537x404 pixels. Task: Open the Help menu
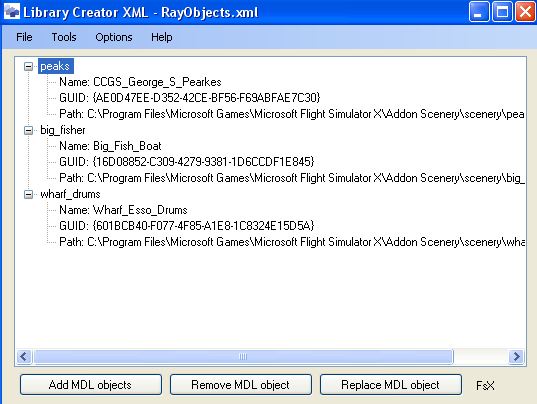162,37
